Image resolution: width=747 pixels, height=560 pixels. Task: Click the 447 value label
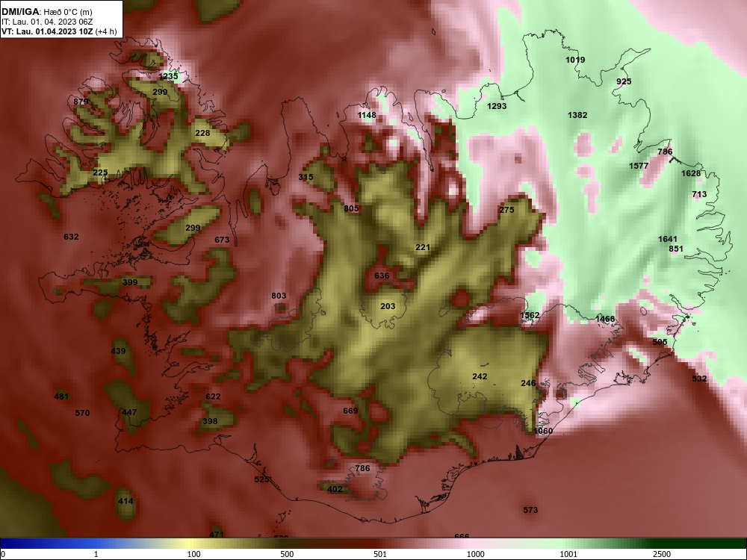point(129,412)
